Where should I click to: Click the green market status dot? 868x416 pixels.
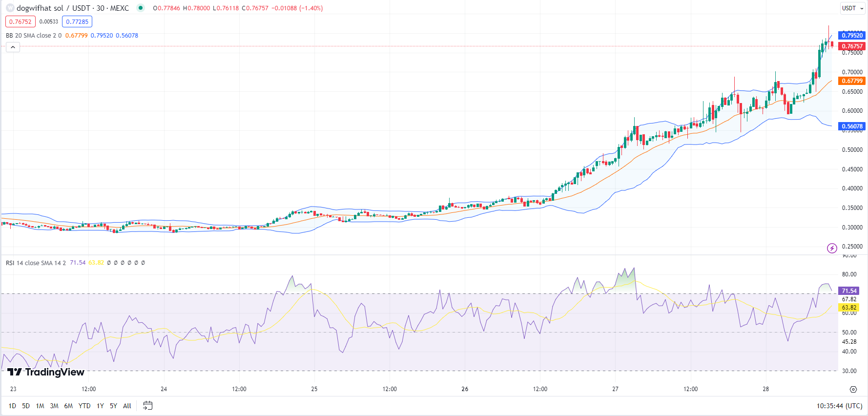tap(141, 8)
